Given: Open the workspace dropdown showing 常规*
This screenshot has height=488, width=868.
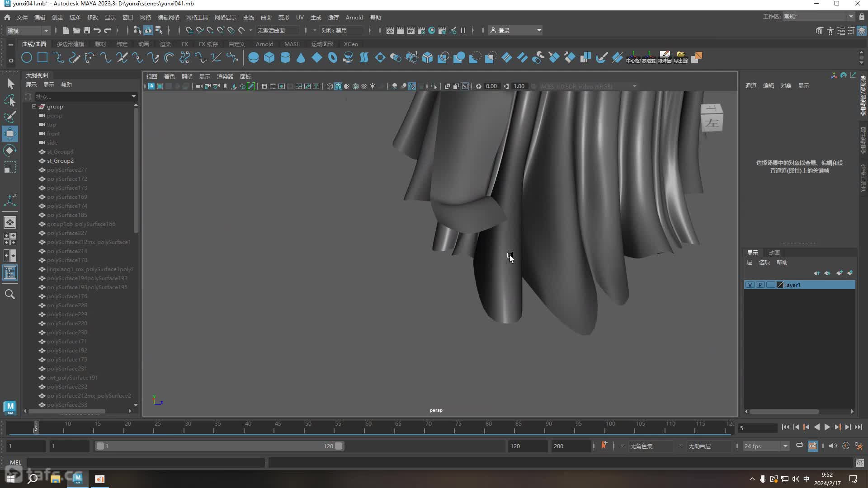Looking at the screenshot, I should (x=818, y=17).
